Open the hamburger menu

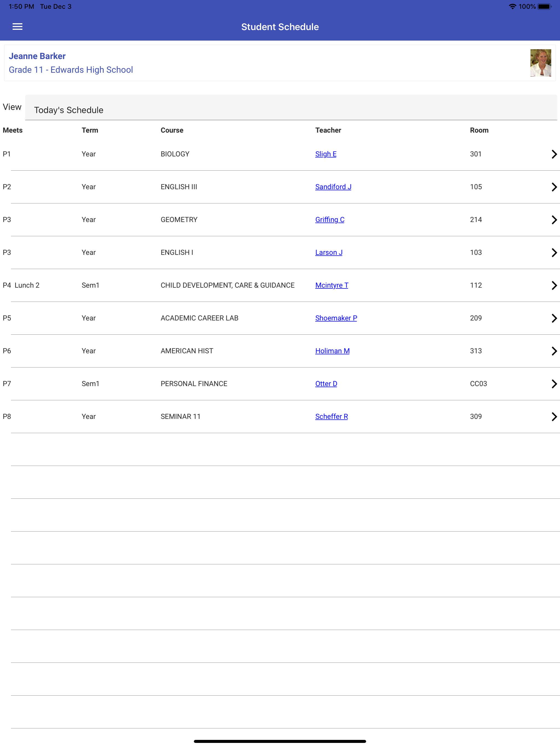pyautogui.click(x=17, y=27)
